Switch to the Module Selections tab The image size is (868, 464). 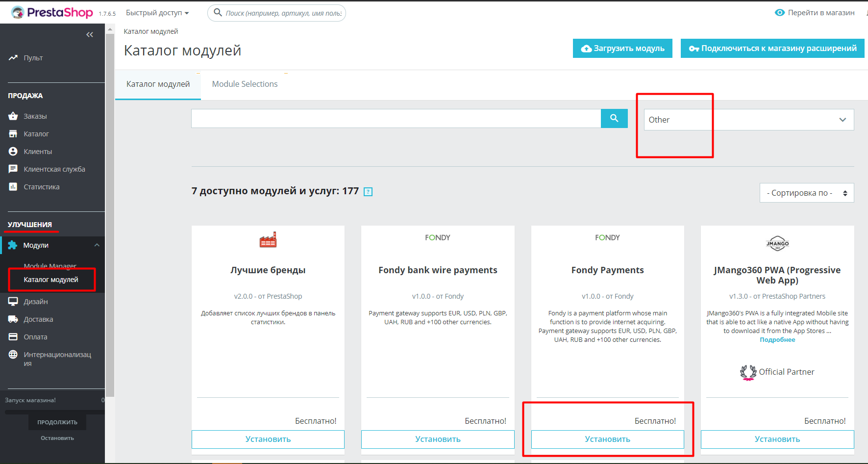click(245, 84)
